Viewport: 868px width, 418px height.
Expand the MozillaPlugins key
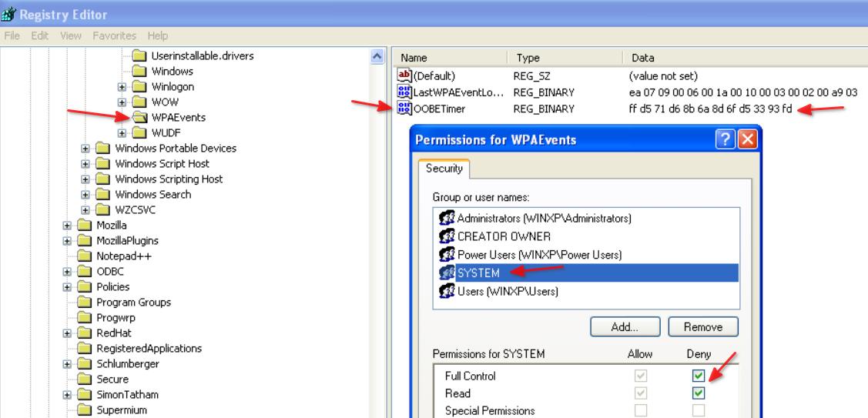point(67,241)
